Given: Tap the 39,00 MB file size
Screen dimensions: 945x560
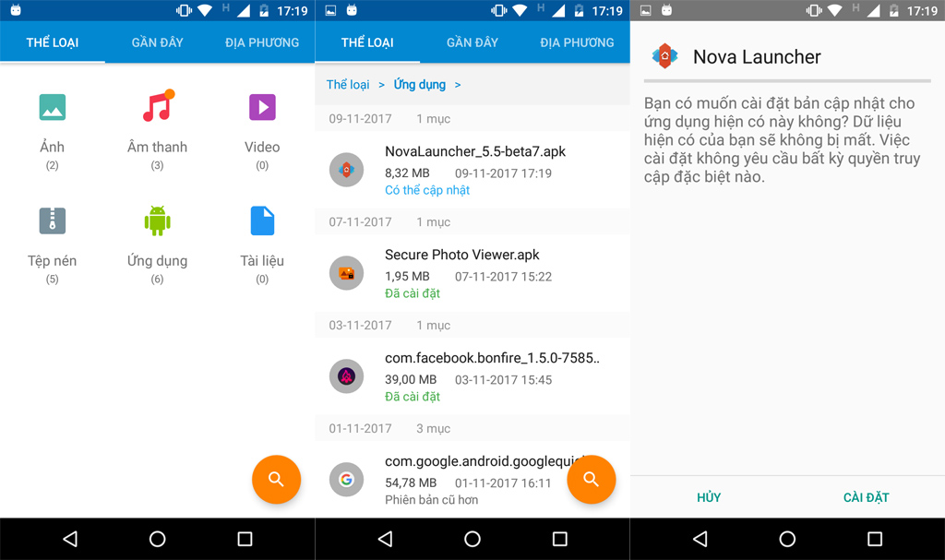Looking at the screenshot, I should (411, 379).
